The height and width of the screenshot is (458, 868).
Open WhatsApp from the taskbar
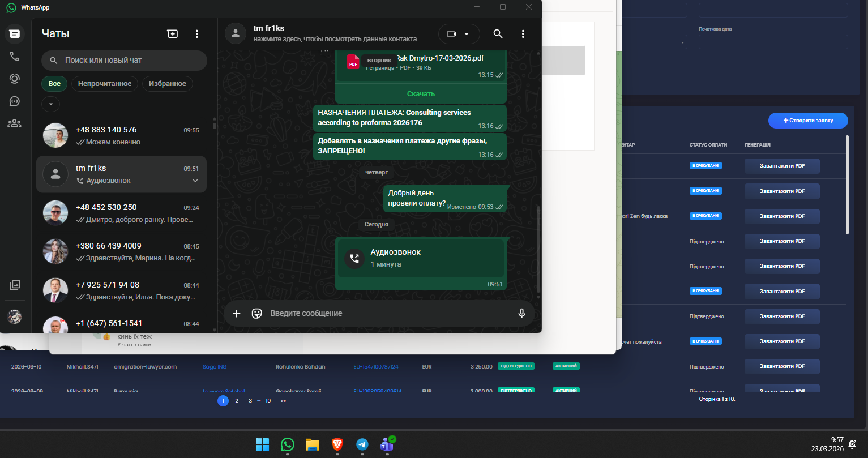coord(288,445)
